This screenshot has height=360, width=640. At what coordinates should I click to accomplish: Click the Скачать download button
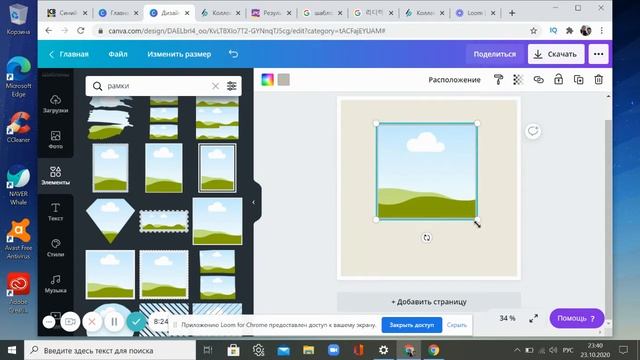tap(556, 54)
